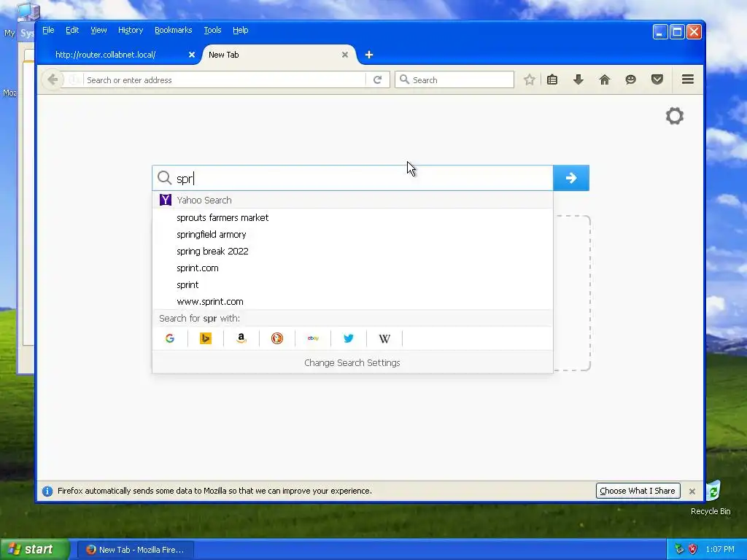
Task: Bookmark this page with the star icon
Action: click(530, 79)
